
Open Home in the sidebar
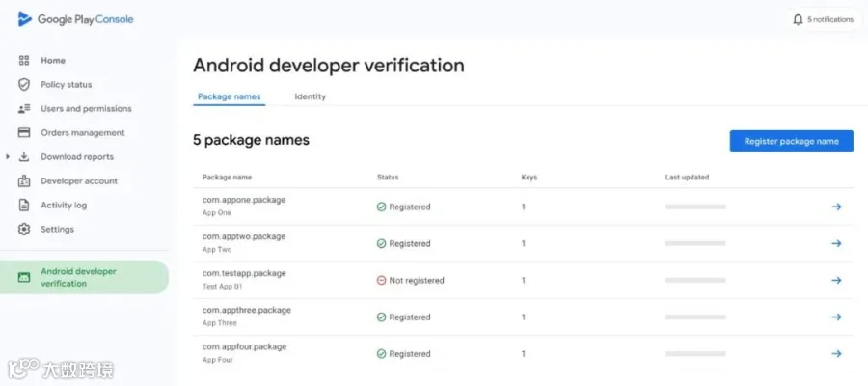[x=53, y=61]
